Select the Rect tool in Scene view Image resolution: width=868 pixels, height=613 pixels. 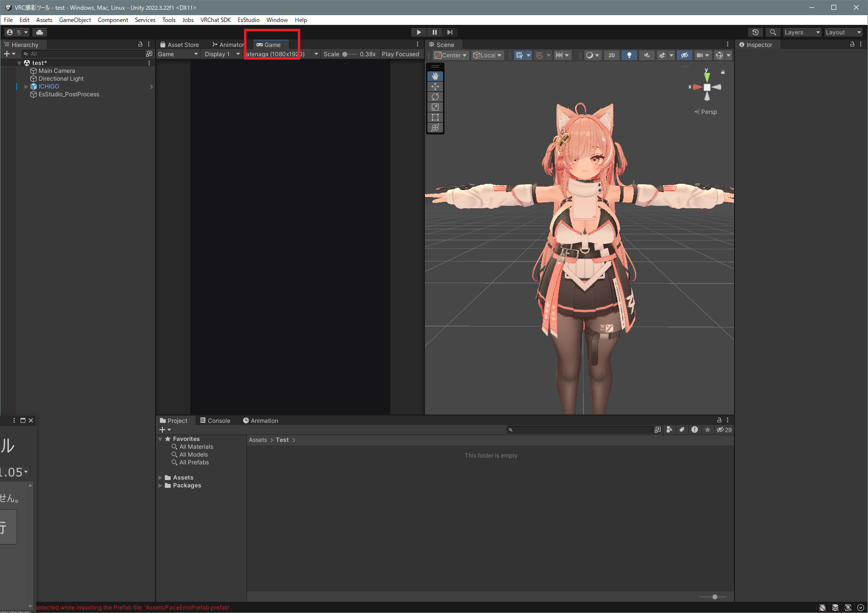pos(435,117)
